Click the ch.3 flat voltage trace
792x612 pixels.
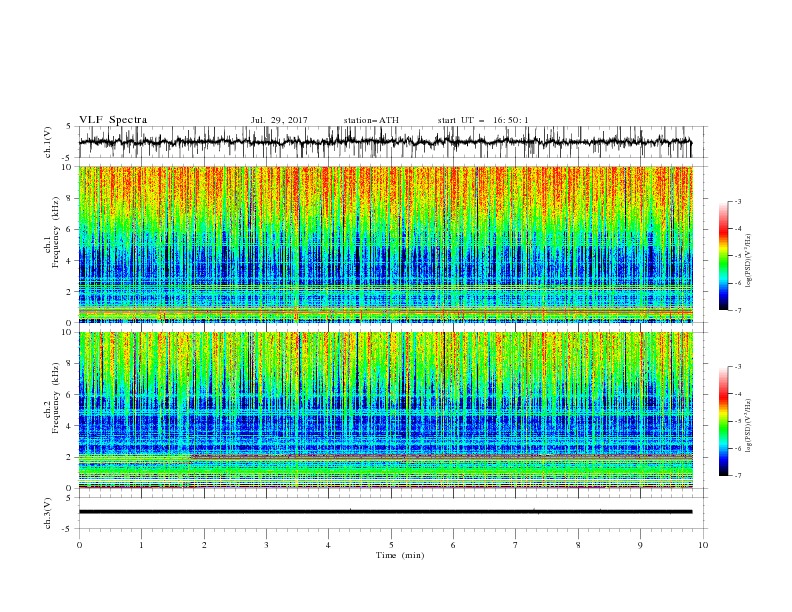(x=385, y=512)
